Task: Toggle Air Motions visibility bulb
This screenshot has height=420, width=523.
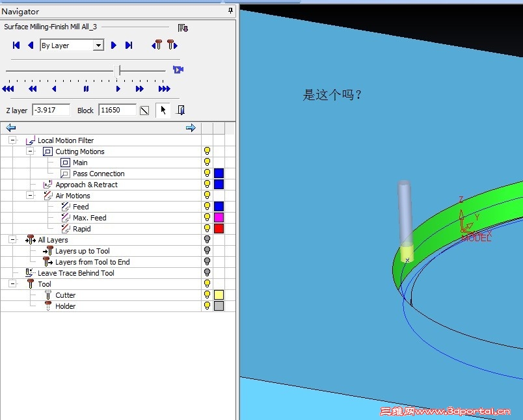Action: (207, 195)
